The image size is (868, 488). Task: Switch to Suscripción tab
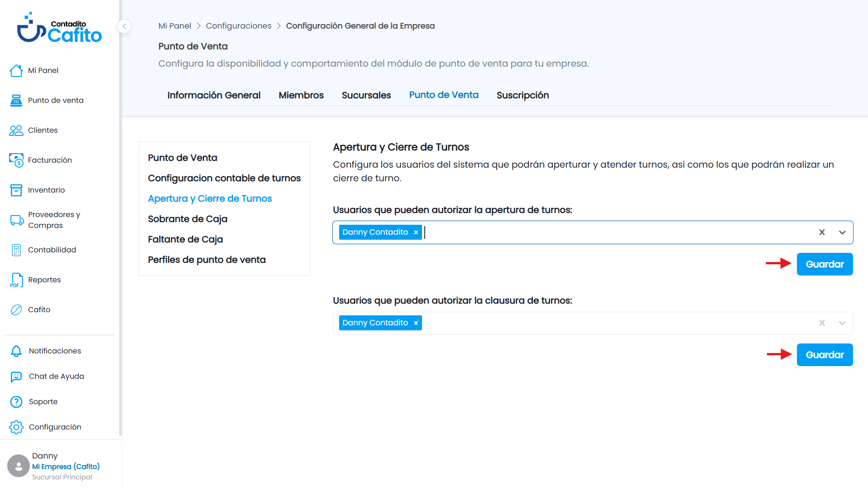pos(523,95)
